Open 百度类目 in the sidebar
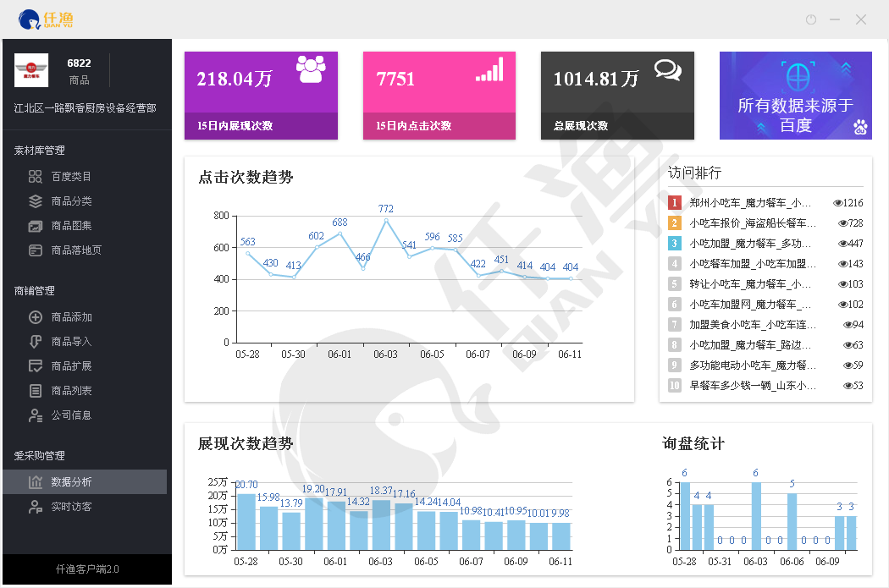Viewport: 889px width, 588px height. 71,177
